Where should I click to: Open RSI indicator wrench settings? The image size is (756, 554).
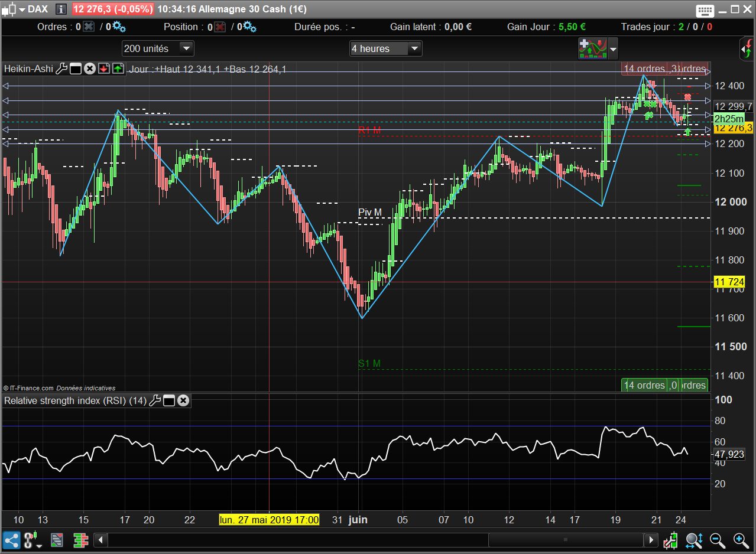coord(155,400)
